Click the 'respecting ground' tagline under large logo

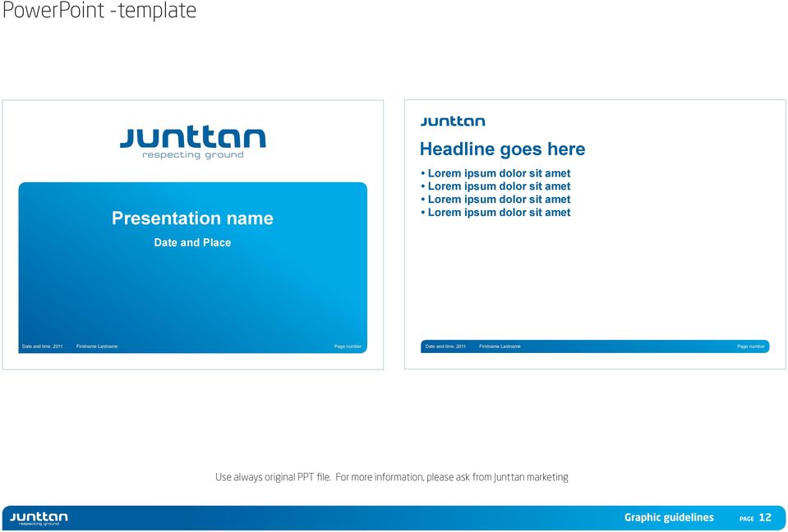[193, 155]
